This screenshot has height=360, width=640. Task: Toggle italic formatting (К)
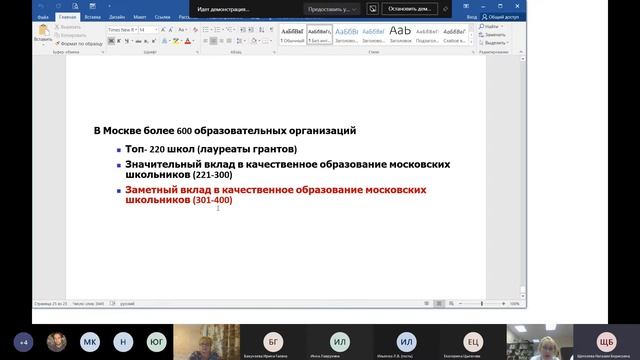pos(119,41)
